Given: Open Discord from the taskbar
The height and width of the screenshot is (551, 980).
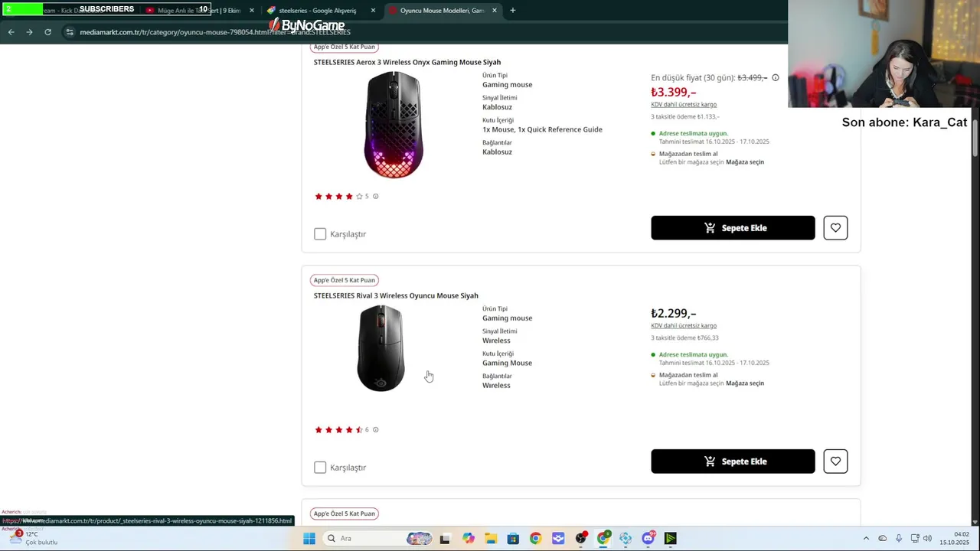Looking at the screenshot, I should [648, 538].
